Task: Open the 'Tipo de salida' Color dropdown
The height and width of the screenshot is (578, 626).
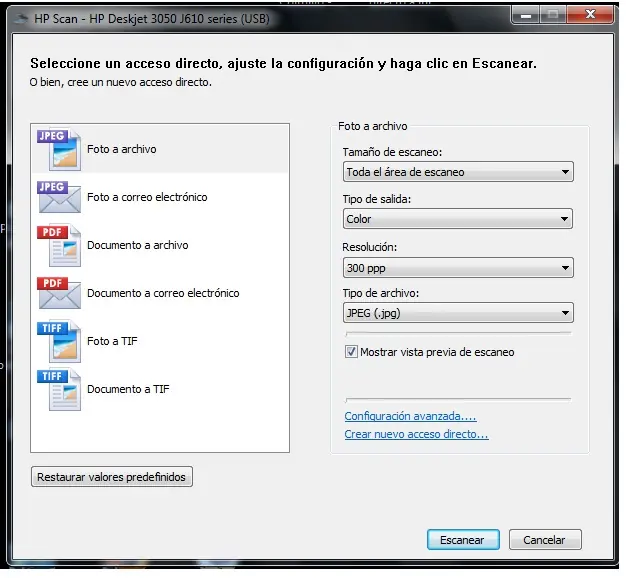Action: [x=458, y=219]
